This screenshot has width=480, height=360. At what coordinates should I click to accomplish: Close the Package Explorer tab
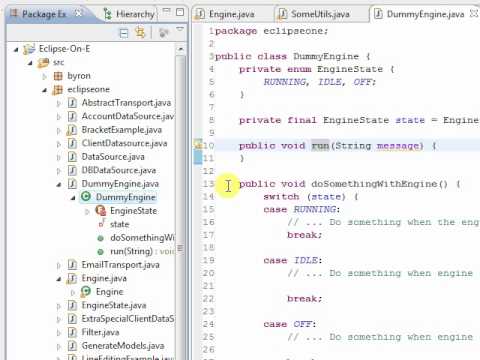79,13
